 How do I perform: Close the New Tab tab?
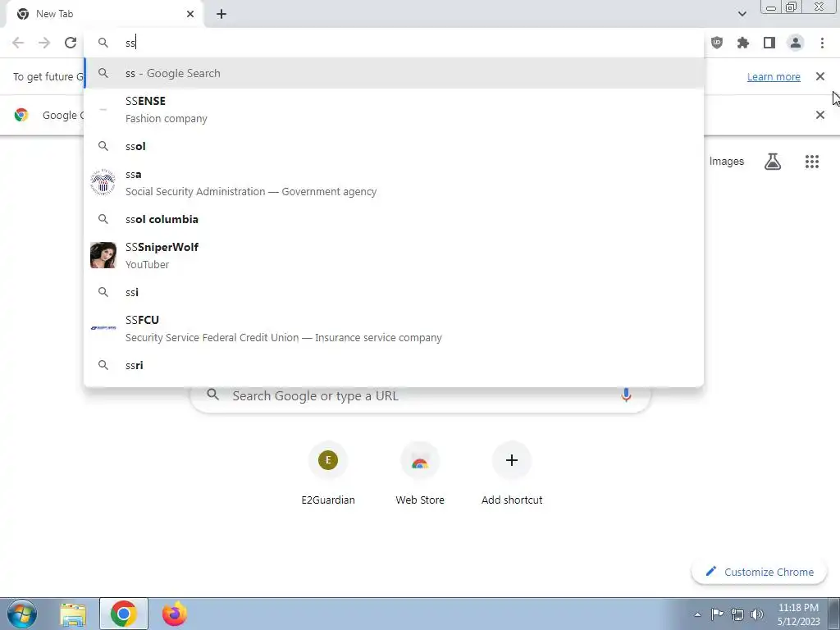coord(190,14)
